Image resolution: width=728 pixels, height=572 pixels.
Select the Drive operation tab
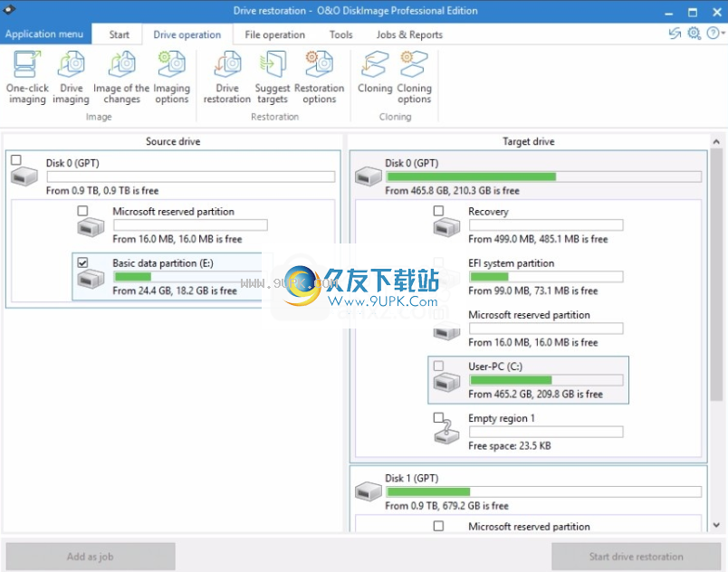coord(187,34)
